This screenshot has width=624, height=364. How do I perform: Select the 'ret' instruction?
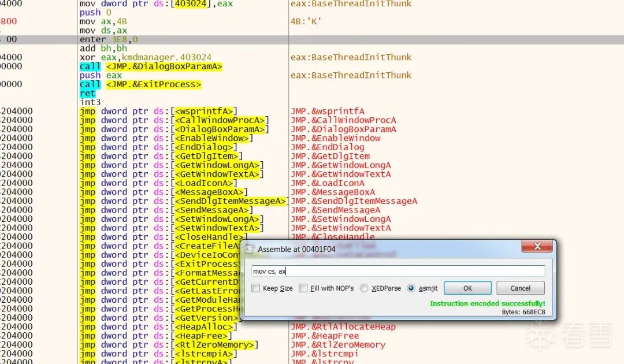click(x=88, y=93)
